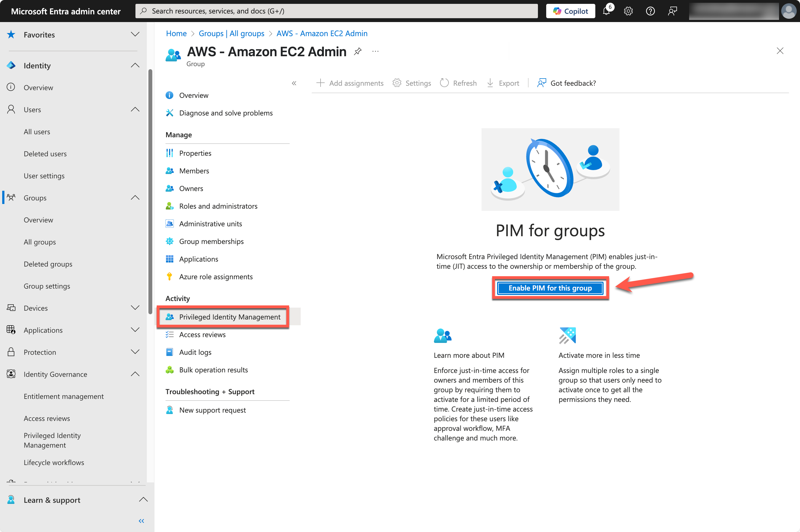Click the search resources input field
Image resolution: width=800 pixels, height=532 pixels.
click(336, 11)
